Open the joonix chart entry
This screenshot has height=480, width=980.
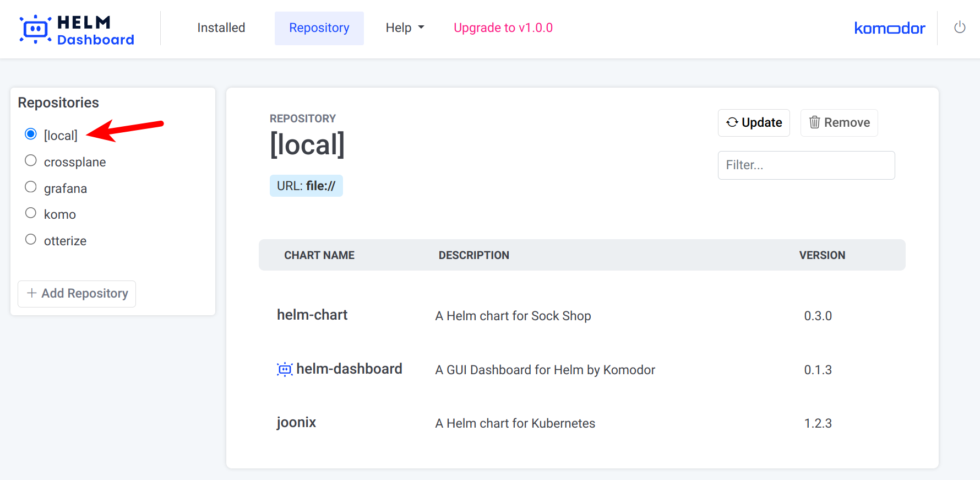click(296, 423)
